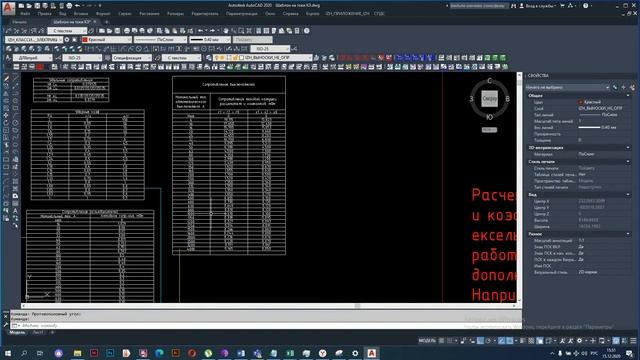640x360 pixels.
Task: Click the round Help icon on Standard toolbar
Action: pos(307,31)
